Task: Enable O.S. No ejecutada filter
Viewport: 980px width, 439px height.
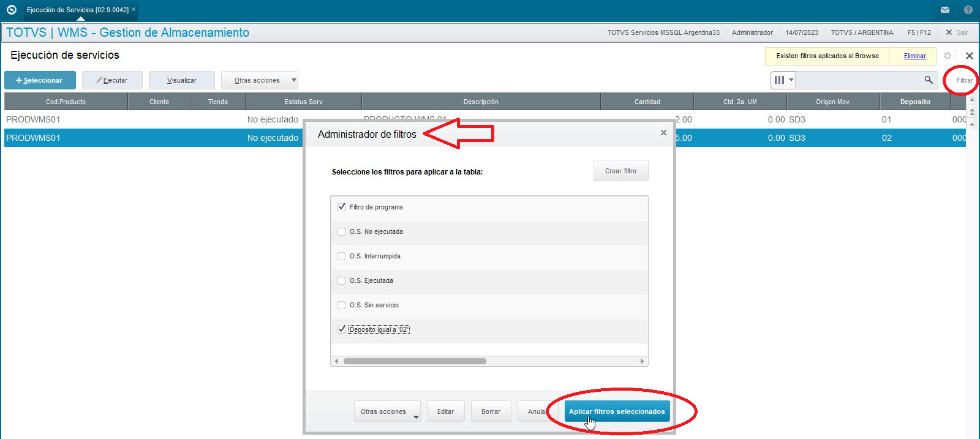Action: click(342, 231)
